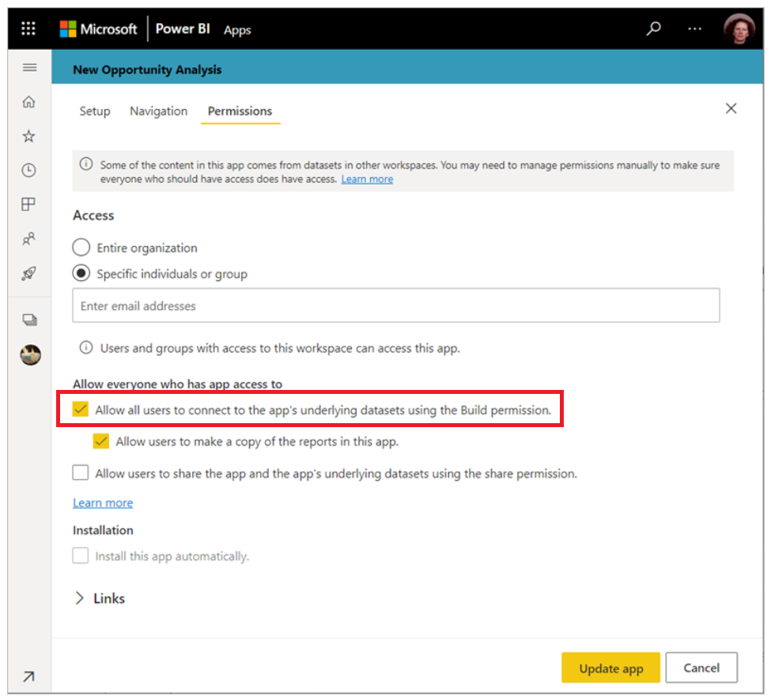Open Apps grid icon in sidebar
Viewport: 771px width, 700px height.
coord(28,204)
